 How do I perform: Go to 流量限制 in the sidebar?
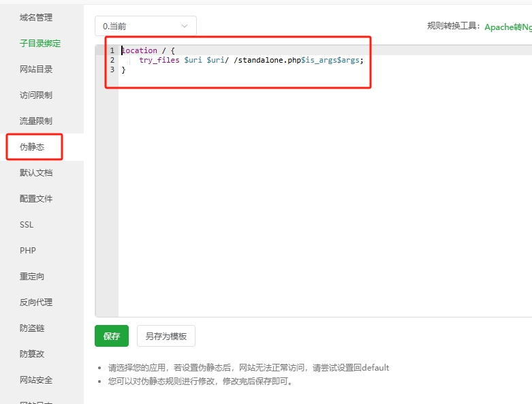pos(36,121)
